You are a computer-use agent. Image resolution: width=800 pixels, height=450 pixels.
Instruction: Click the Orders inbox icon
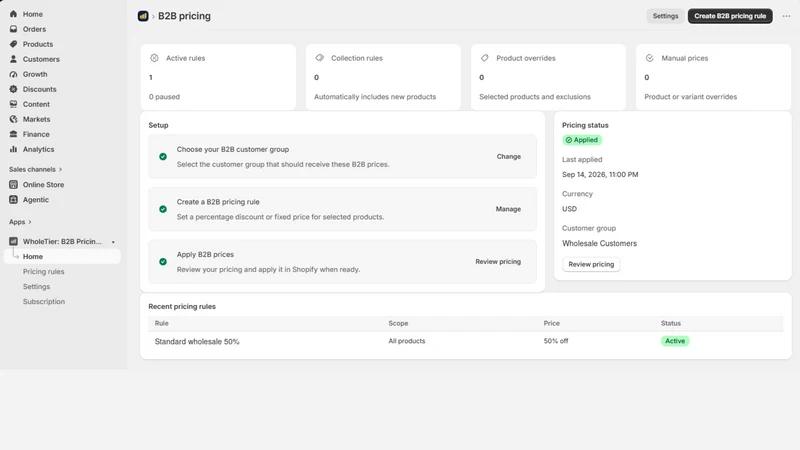click(13, 29)
